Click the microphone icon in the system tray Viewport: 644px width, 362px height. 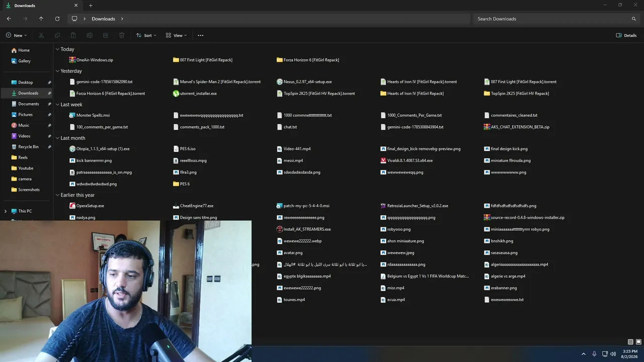click(594, 354)
